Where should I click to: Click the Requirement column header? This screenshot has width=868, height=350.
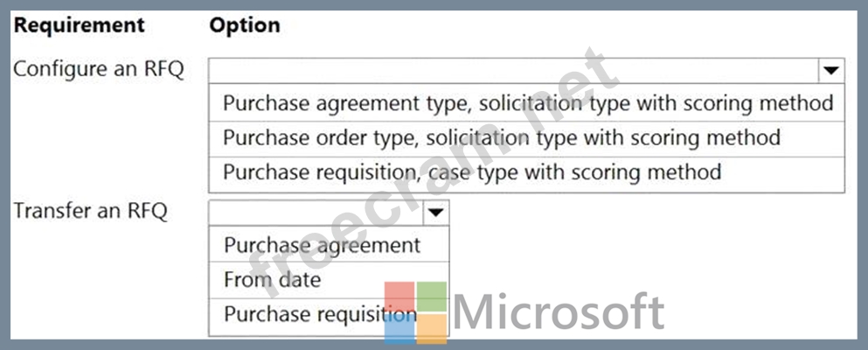click(79, 24)
